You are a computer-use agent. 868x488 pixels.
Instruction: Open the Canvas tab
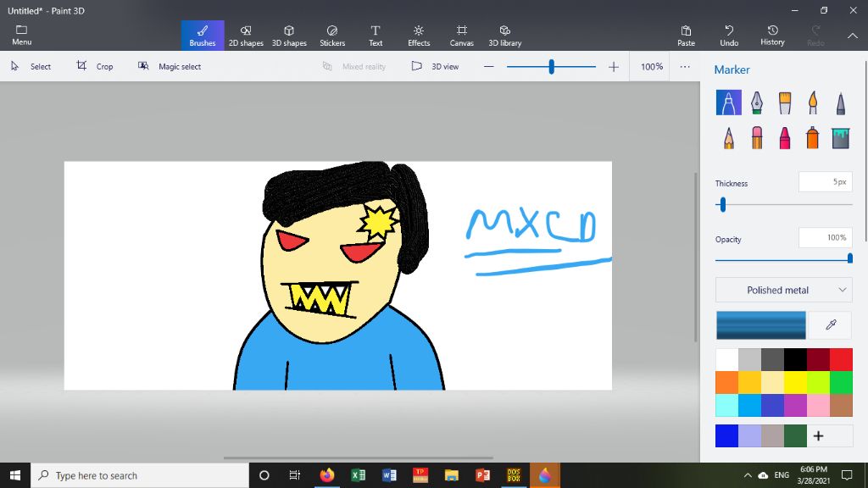tap(462, 36)
